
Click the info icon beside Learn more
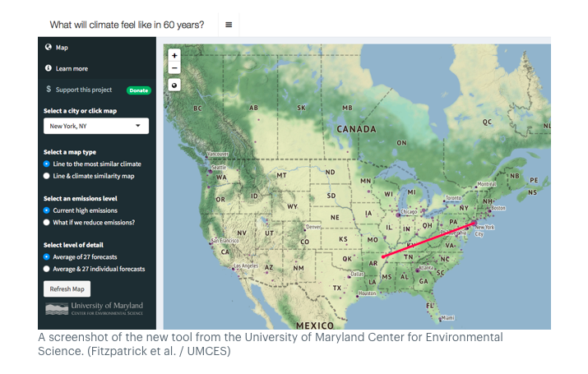coord(49,68)
